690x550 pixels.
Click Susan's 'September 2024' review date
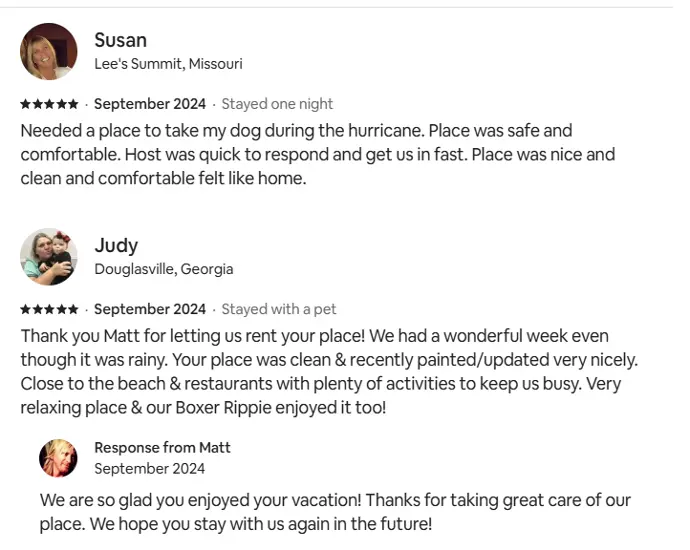[150, 104]
